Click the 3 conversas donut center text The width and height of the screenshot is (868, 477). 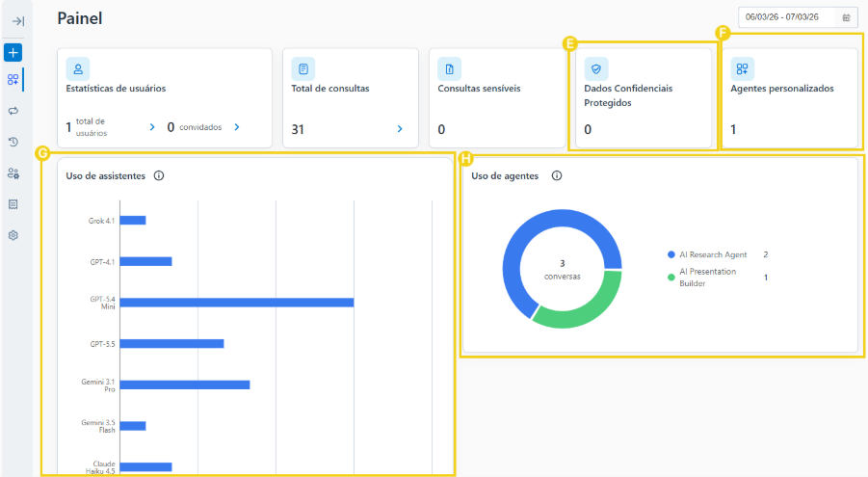point(562,270)
